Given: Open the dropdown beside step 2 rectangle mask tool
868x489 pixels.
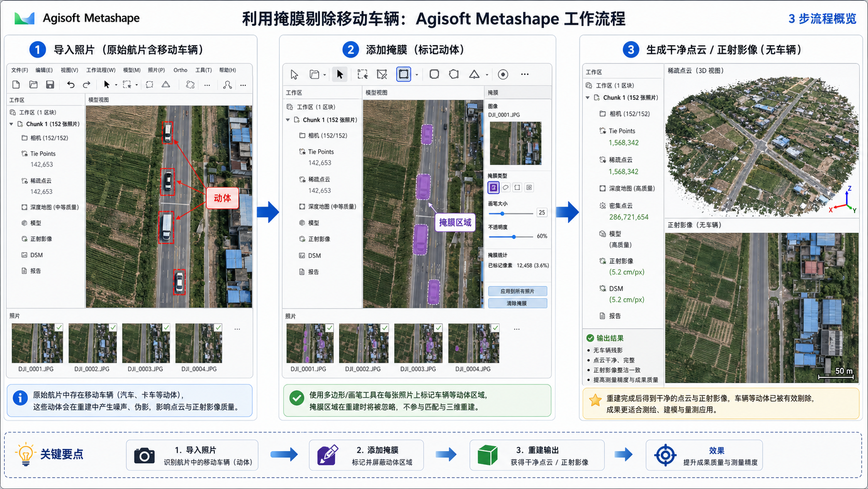Looking at the screenshot, I should click(416, 75).
